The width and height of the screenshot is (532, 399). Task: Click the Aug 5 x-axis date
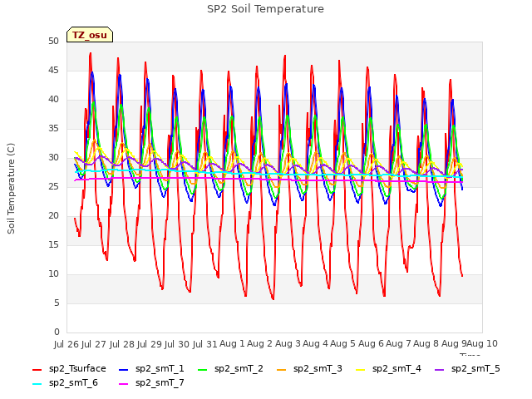coord(343,344)
